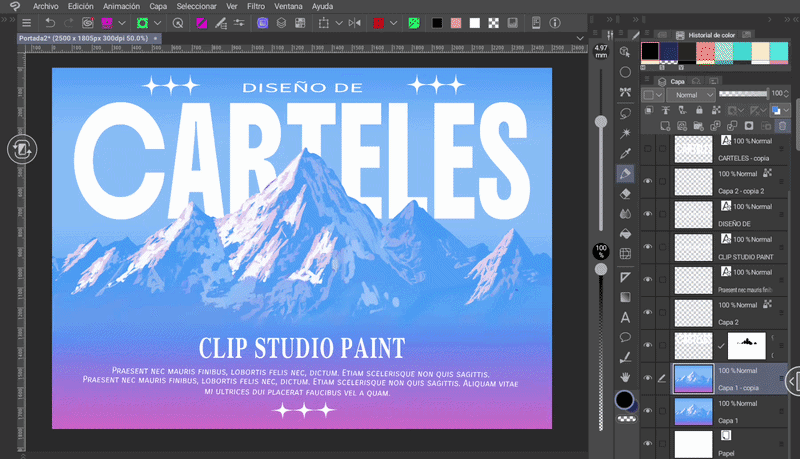Select the Blend tool with droplets
800x459 pixels.
pyautogui.click(x=626, y=214)
